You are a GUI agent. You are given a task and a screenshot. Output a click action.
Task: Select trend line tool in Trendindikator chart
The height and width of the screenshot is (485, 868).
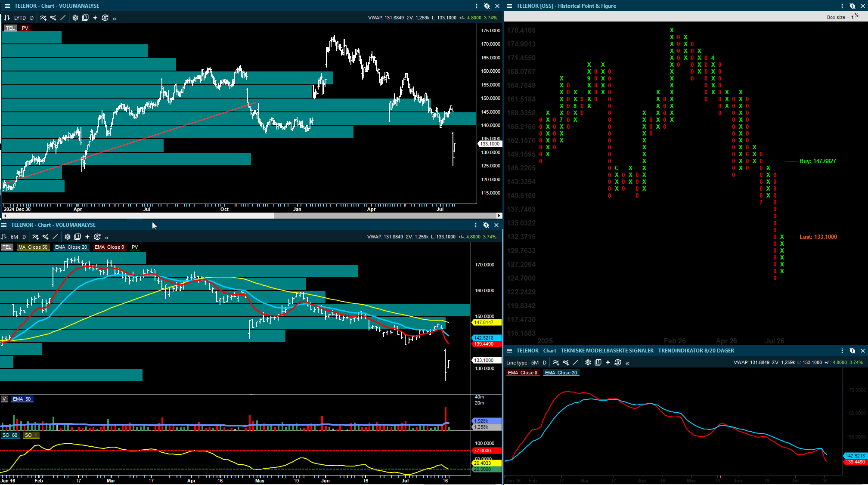(576, 362)
